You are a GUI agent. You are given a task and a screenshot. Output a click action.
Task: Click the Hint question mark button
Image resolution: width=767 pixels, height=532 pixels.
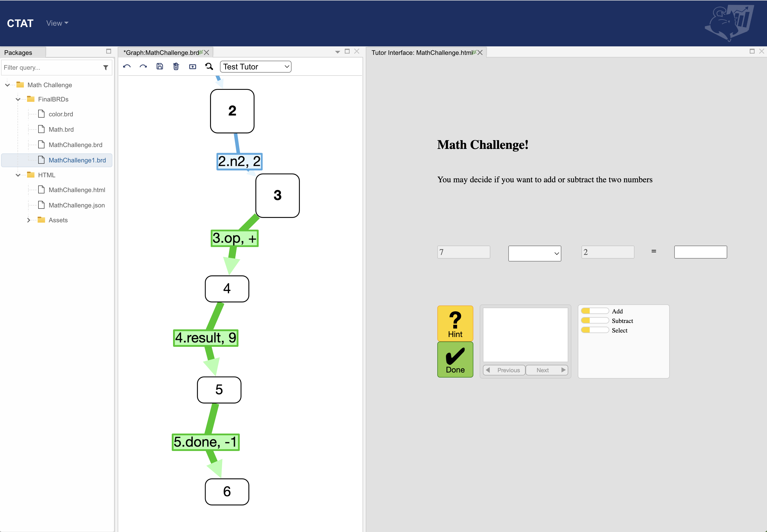pyautogui.click(x=455, y=323)
